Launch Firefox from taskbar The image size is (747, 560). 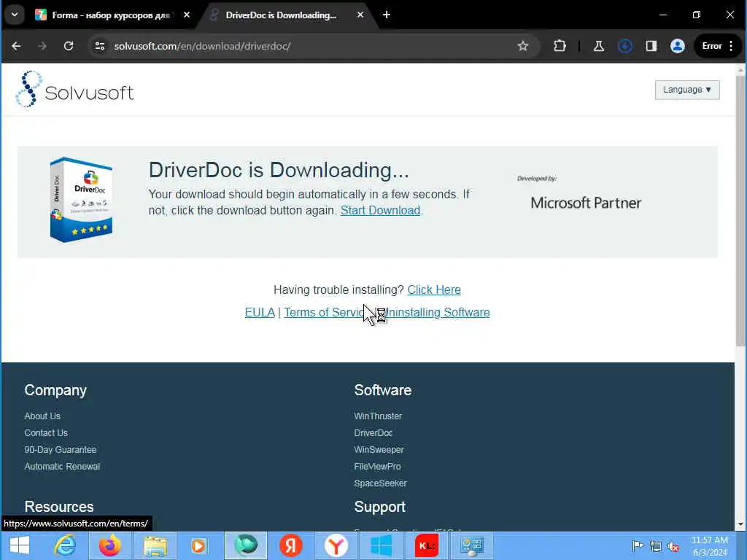[109, 545]
